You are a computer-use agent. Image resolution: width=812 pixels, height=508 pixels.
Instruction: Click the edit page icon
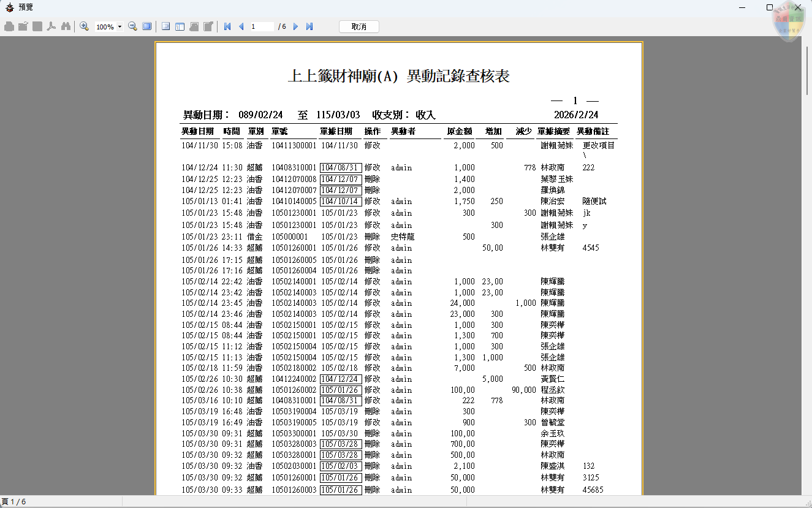pos(208,26)
